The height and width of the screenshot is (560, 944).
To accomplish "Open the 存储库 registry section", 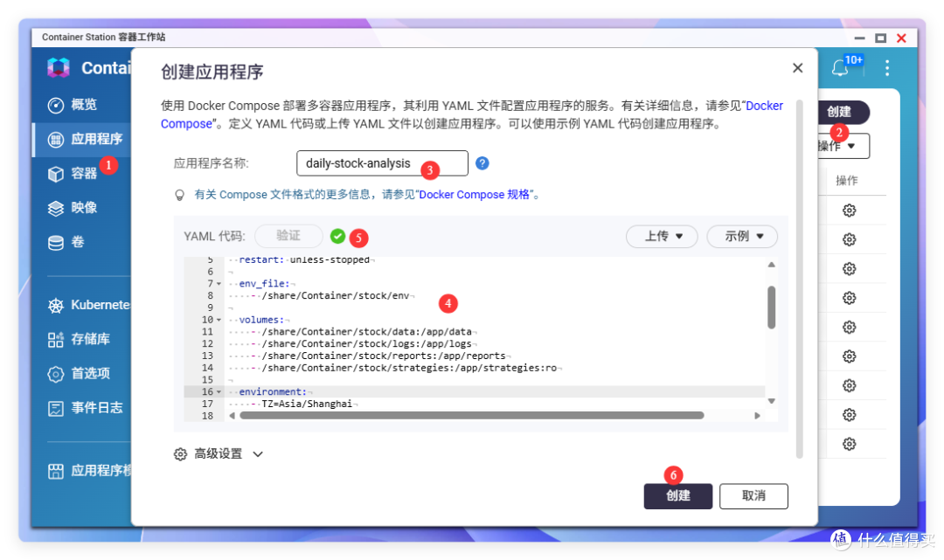I will [x=90, y=339].
